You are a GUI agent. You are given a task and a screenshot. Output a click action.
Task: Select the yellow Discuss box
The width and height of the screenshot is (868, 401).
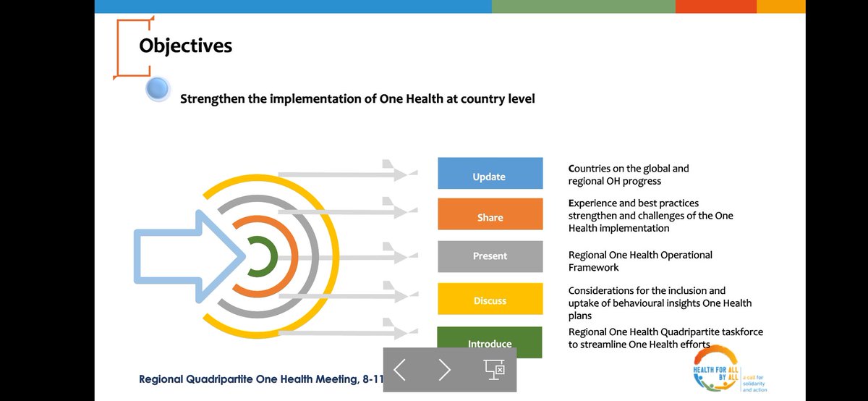coord(490,299)
